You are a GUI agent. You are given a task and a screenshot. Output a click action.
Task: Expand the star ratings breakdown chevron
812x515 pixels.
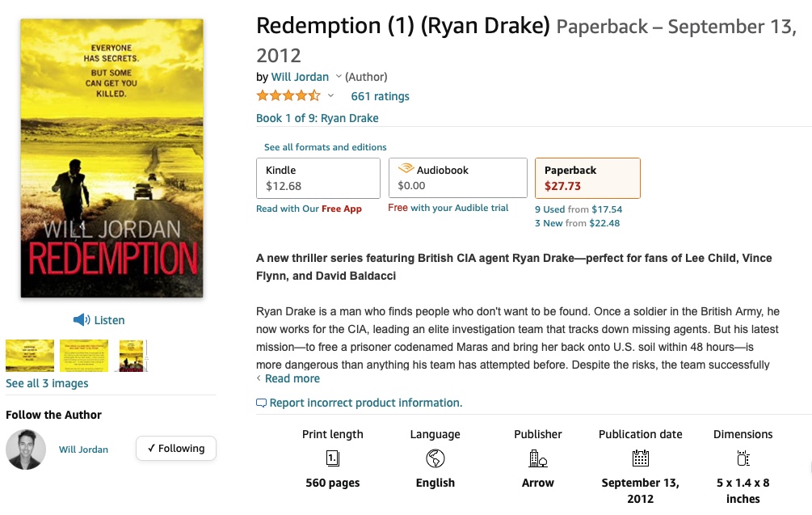click(330, 96)
